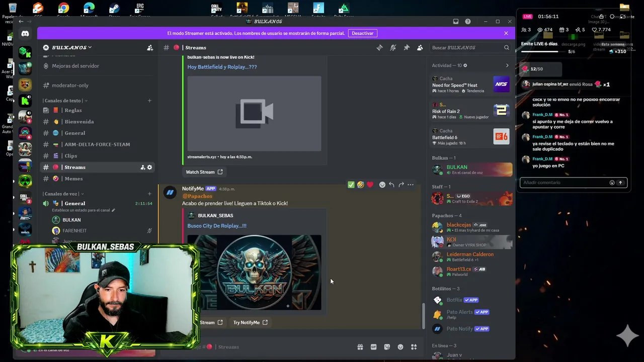
Task: Open Call of Duty server icon
Action: click(25, 197)
